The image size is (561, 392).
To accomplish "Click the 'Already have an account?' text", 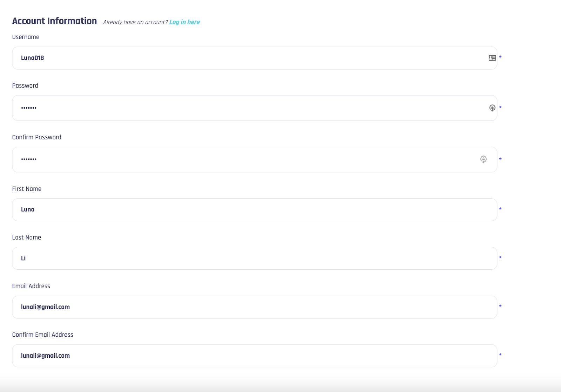I will (x=135, y=22).
